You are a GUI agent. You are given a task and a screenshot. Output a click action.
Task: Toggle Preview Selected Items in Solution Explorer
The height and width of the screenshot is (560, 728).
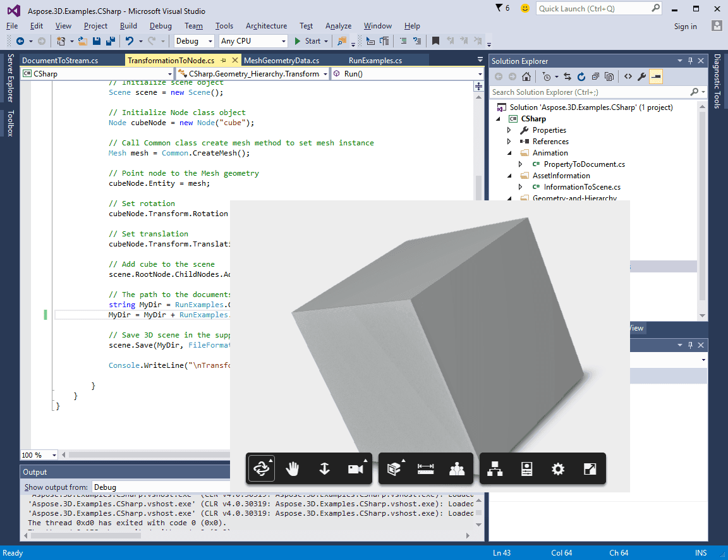(x=655, y=76)
